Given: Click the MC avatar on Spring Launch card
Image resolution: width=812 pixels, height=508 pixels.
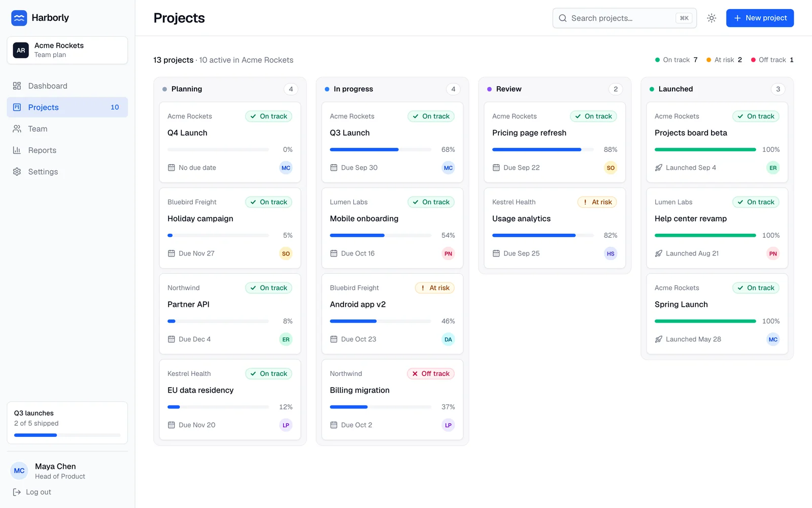Looking at the screenshot, I should (x=773, y=340).
